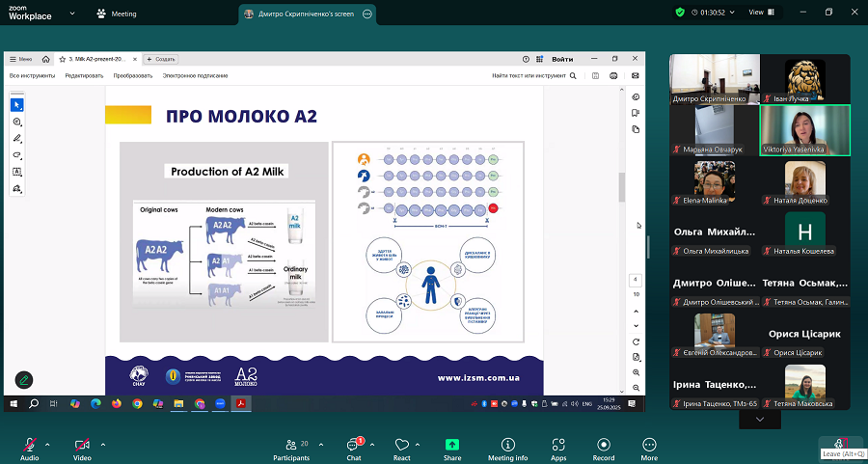This screenshot has width=868, height=464.
Task: Expand audio options arrow next to Audio
Action: tap(47, 444)
